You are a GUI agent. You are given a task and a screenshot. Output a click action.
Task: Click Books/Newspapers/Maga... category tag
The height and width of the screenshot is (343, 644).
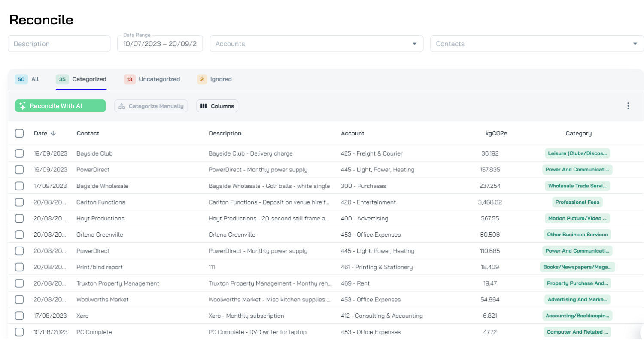pyautogui.click(x=577, y=267)
